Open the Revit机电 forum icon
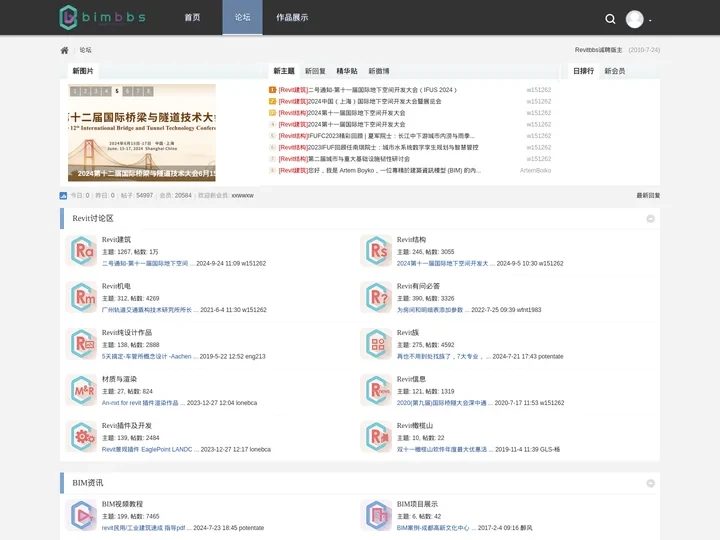Screen dimensions: 720x540 82,297
